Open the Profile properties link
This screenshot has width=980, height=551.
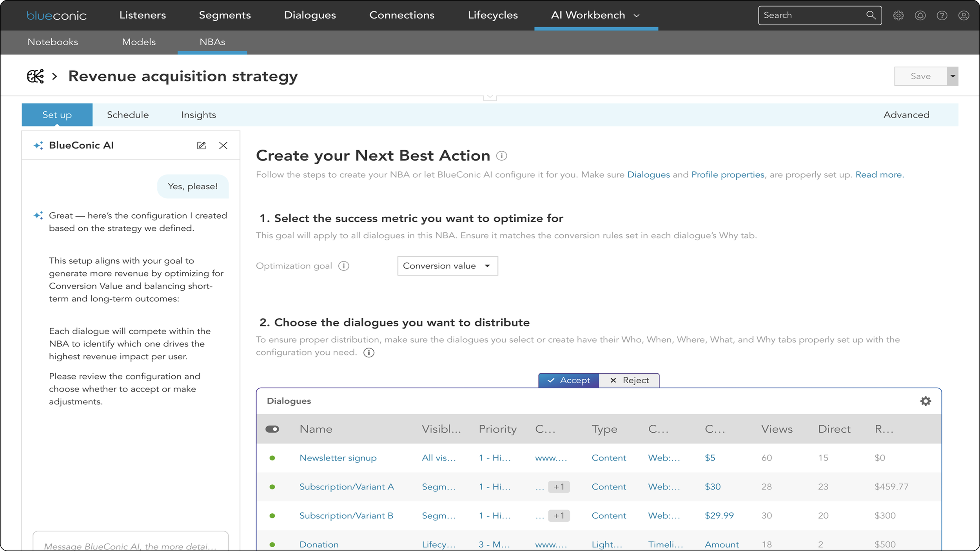(728, 175)
